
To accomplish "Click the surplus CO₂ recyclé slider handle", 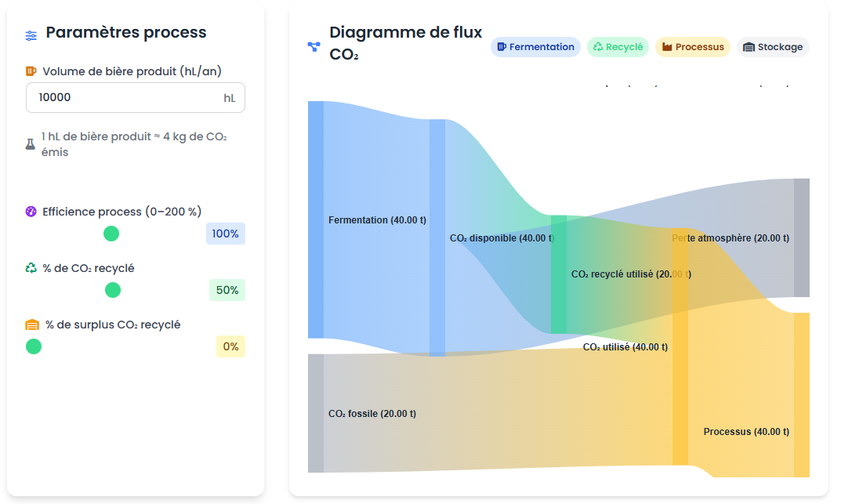I will (x=34, y=346).
